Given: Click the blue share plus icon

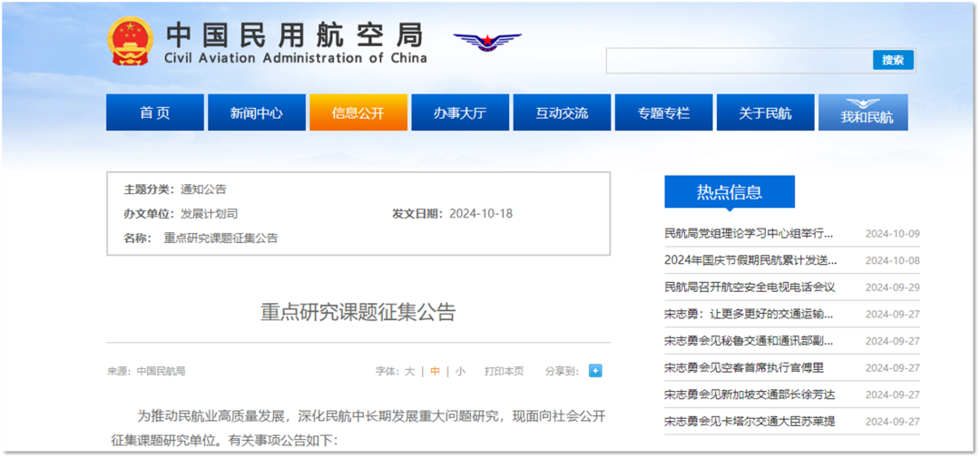Looking at the screenshot, I should (x=594, y=371).
